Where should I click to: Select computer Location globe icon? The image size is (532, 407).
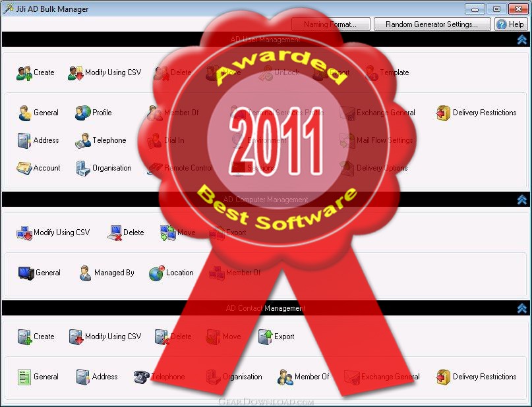[x=156, y=273]
